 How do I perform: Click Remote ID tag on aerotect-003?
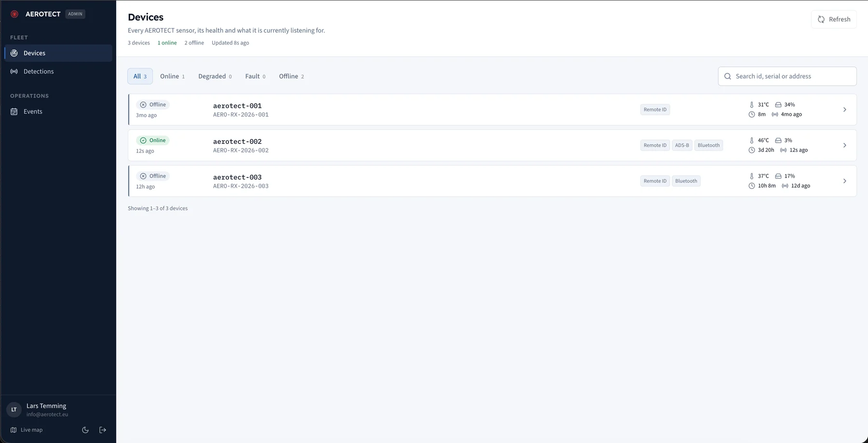coord(655,181)
